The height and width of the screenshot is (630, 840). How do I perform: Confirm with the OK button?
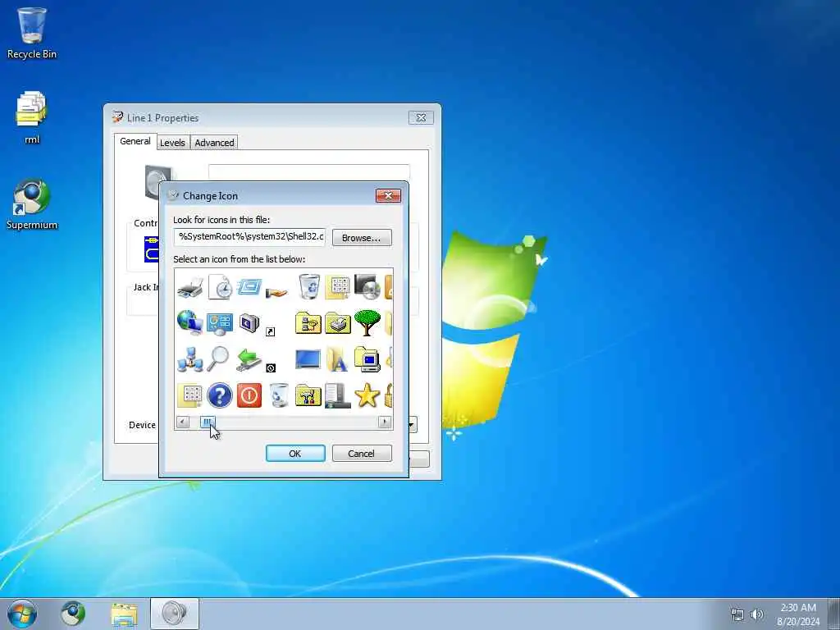pos(295,453)
